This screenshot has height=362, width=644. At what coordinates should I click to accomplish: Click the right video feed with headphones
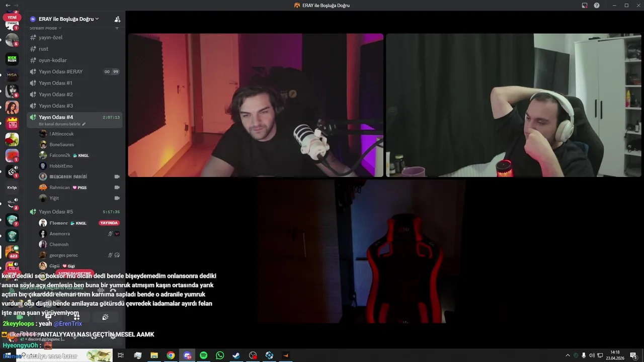click(x=514, y=105)
